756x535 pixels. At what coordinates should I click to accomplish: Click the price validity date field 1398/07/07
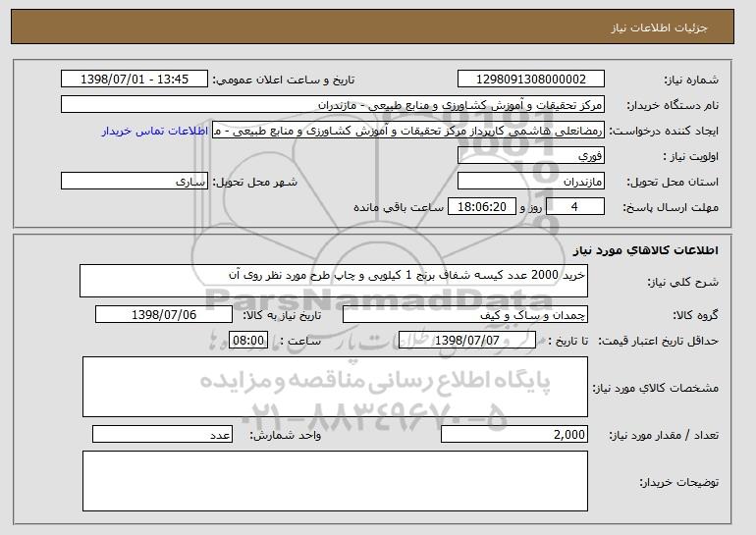tap(467, 341)
